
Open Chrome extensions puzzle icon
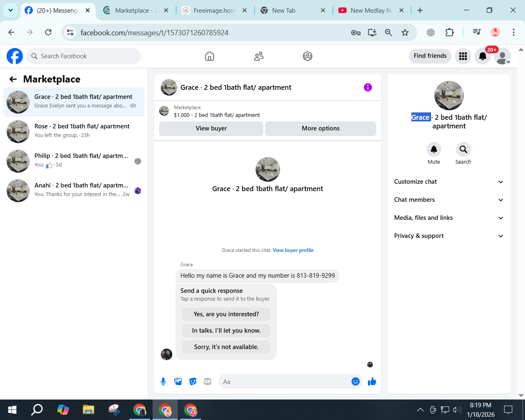tap(450, 33)
